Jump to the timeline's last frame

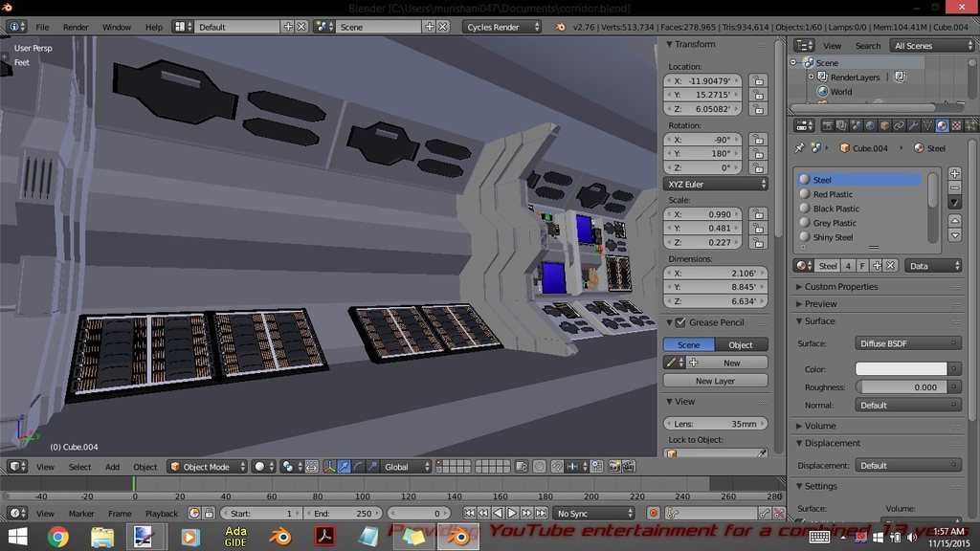point(540,514)
